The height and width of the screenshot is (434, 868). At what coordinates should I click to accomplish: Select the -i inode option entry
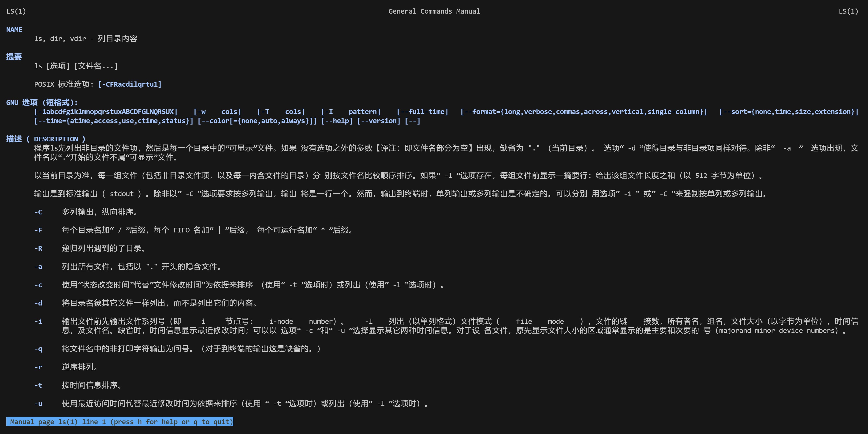pyautogui.click(x=38, y=321)
